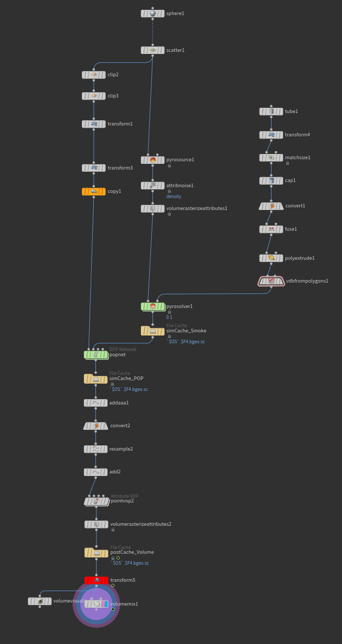342x644 pixels.
Task: Click the tube1 node icon
Action: click(x=271, y=111)
